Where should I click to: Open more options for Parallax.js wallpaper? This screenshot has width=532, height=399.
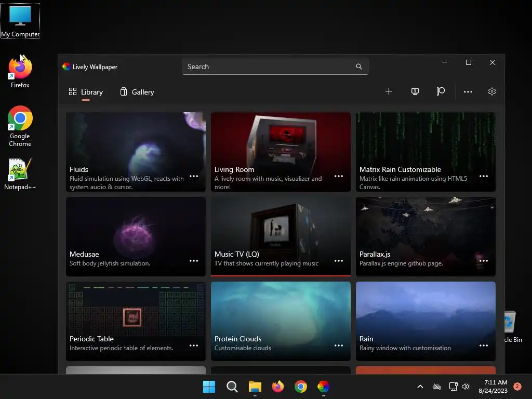484,261
